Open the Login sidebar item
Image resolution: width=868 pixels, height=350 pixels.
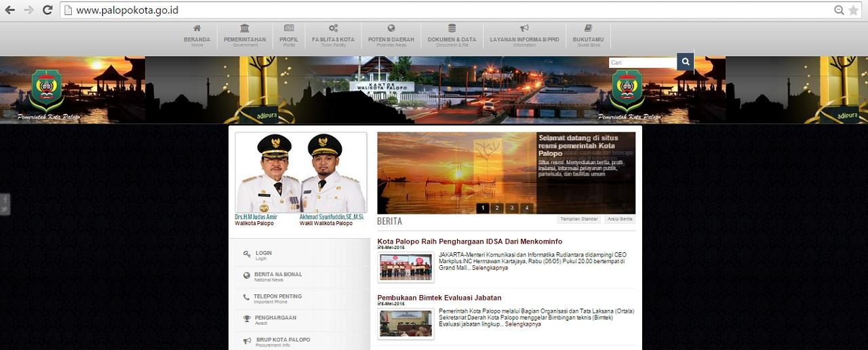[264, 254]
